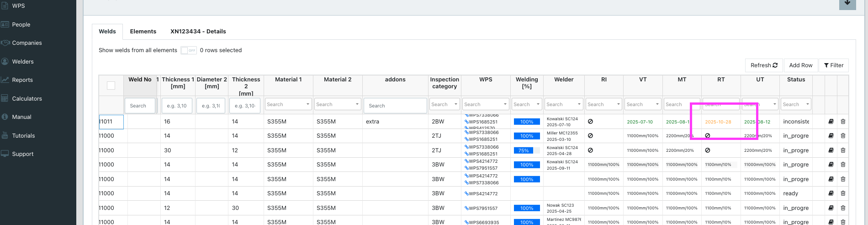Open the Material 2 filter dropdown
This screenshot has height=225, width=868.
338,104
